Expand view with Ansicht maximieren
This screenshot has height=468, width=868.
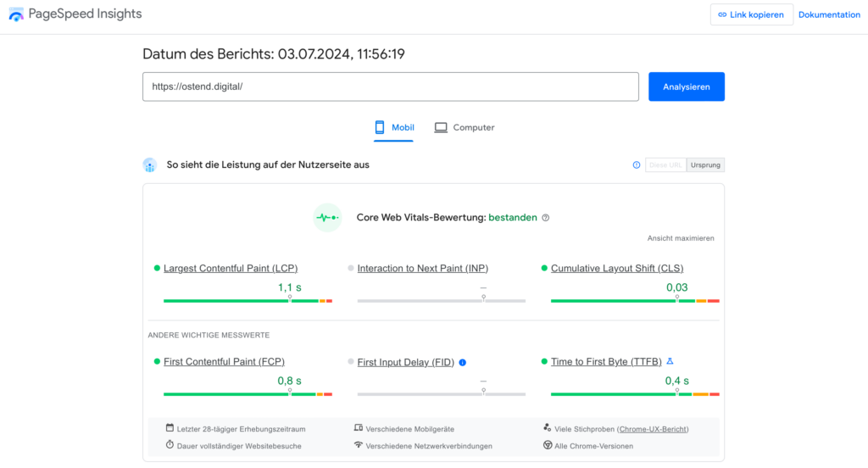click(681, 238)
